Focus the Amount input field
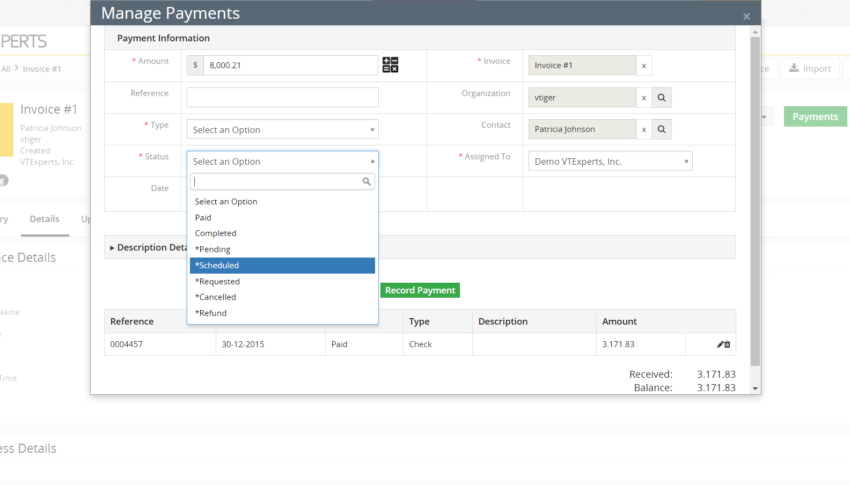850x485 pixels. (x=291, y=65)
